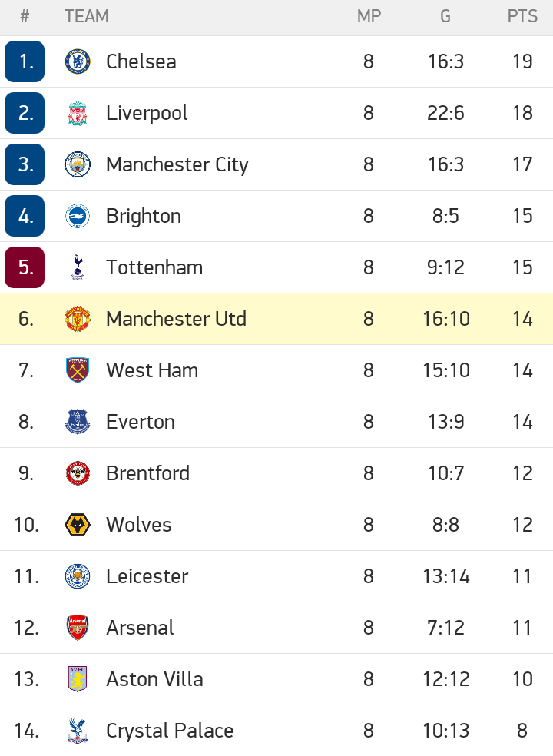Open the Everton team link
Image resolution: width=553 pixels, height=756 pixels.
141,422
